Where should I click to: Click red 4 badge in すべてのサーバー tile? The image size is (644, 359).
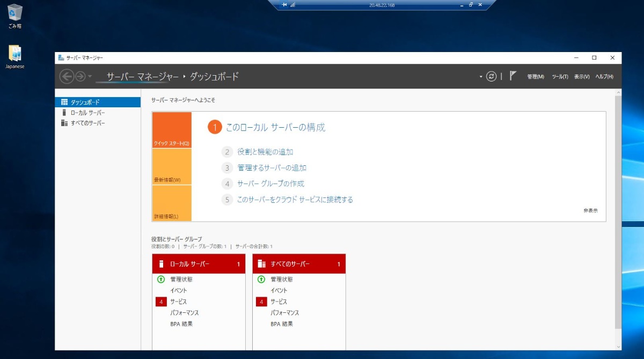click(261, 302)
